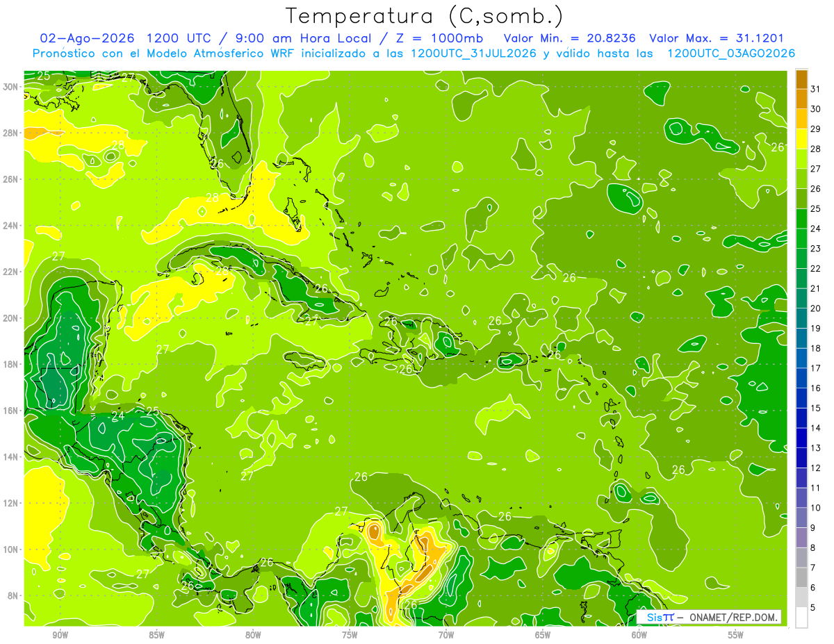The image size is (834, 644).
Task: Click legend value "31" on color scale
Action: (816, 89)
